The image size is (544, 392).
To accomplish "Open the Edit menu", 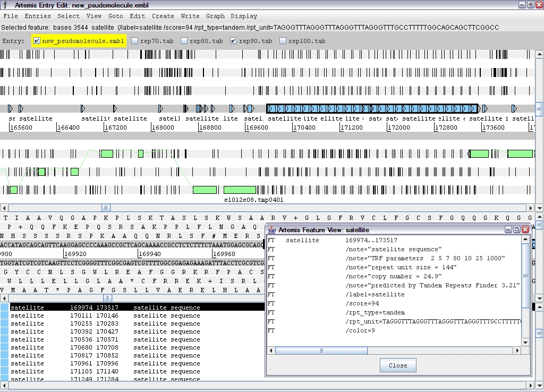I will pyautogui.click(x=138, y=16).
